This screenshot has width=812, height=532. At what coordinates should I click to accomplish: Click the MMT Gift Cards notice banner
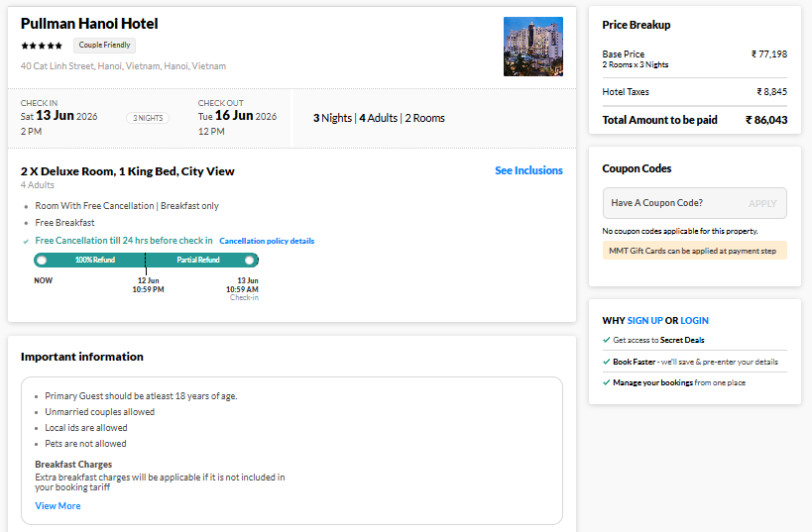coord(694,251)
